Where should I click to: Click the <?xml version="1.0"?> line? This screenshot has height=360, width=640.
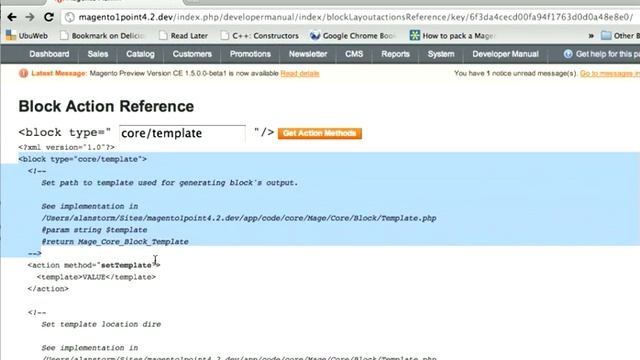(x=67, y=147)
